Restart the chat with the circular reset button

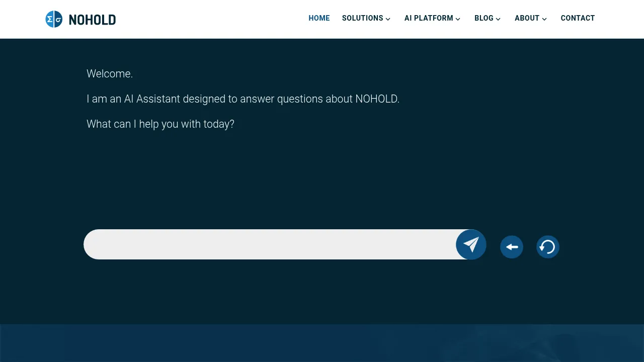tap(548, 247)
